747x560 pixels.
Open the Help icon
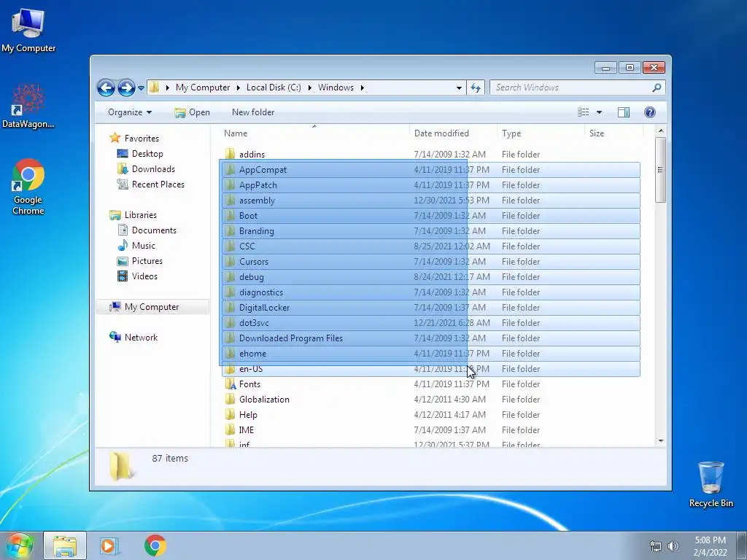[x=649, y=112]
